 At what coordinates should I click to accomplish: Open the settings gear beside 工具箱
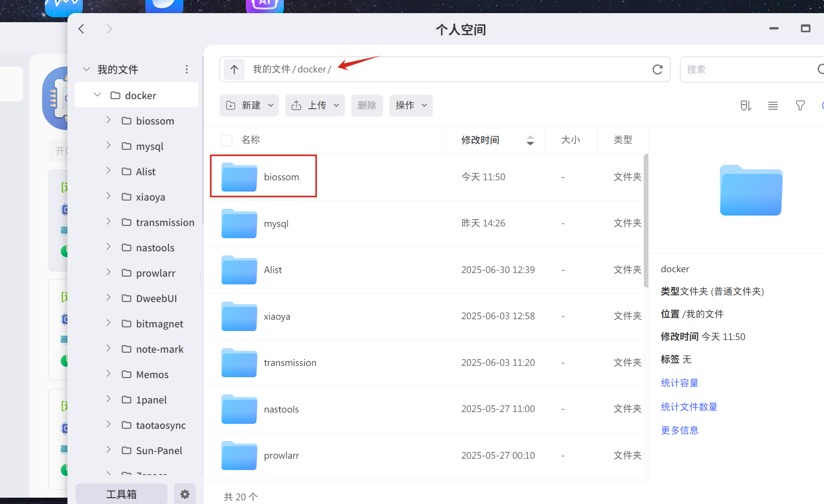[x=185, y=494]
